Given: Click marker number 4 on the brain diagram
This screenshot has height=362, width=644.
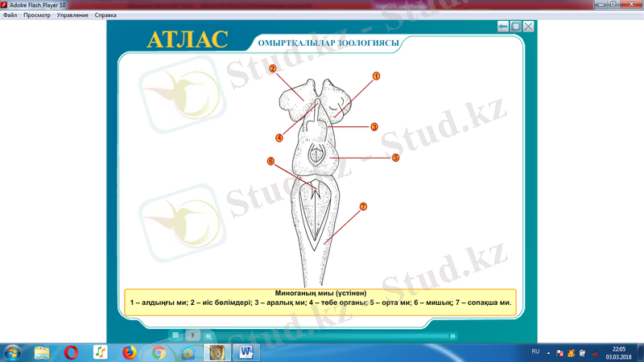Looking at the screenshot, I should (x=279, y=138).
